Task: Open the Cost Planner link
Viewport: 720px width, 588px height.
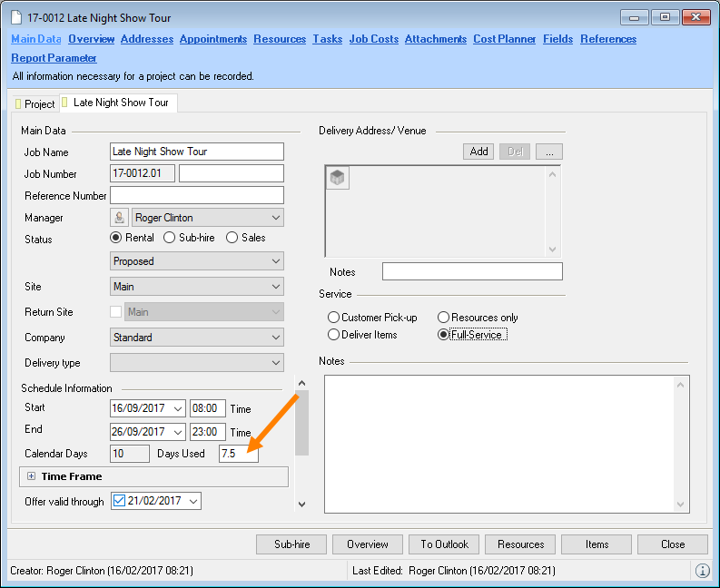Action: 504,39
